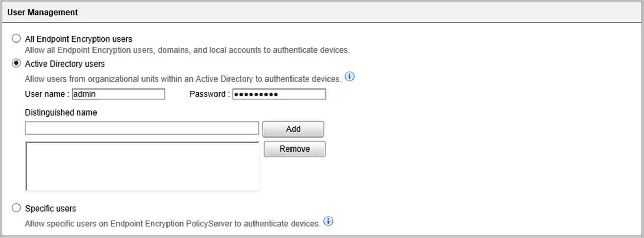Click the User Management section header
Viewport: 644px width, 238px height.
tap(42, 12)
